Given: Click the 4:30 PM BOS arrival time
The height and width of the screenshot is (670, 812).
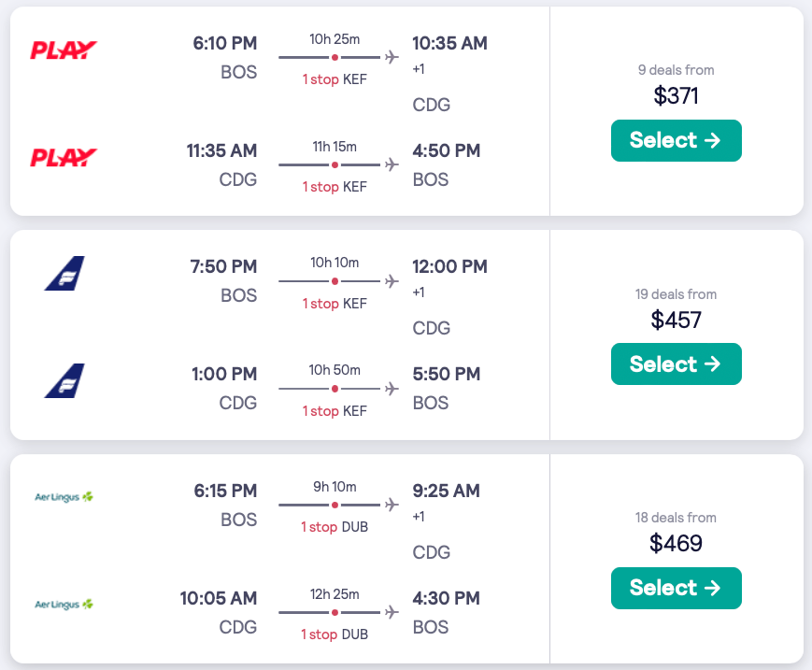Looking at the screenshot, I should [x=446, y=598].
